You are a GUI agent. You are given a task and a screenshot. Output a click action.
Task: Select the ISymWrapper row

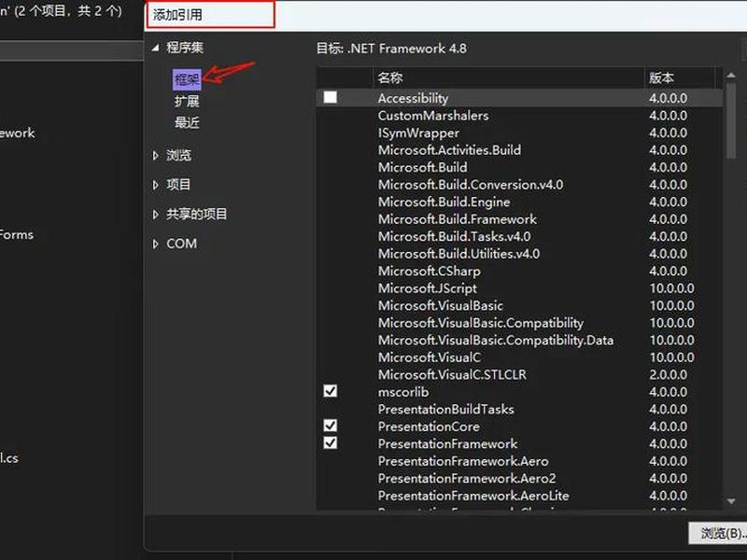(519, 133)
